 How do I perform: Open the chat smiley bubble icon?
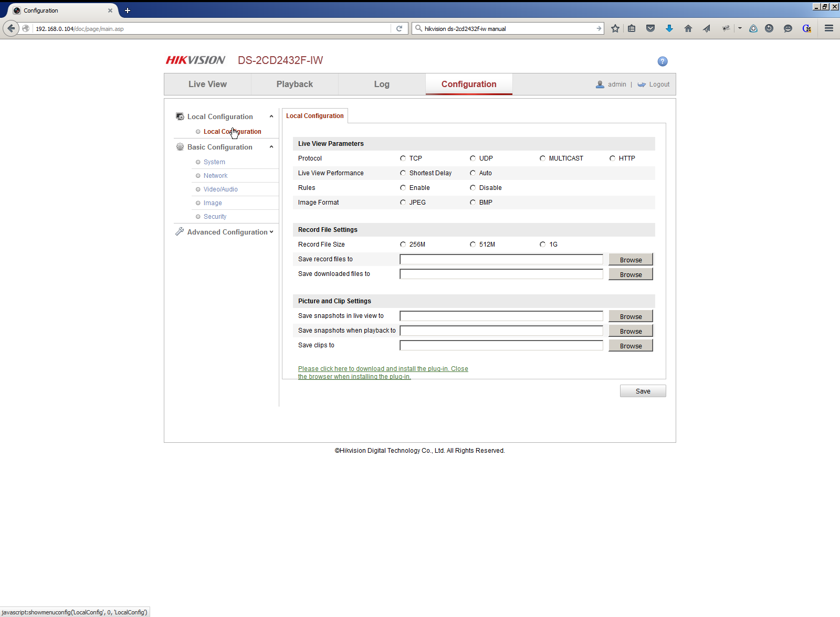coord(788,28)
